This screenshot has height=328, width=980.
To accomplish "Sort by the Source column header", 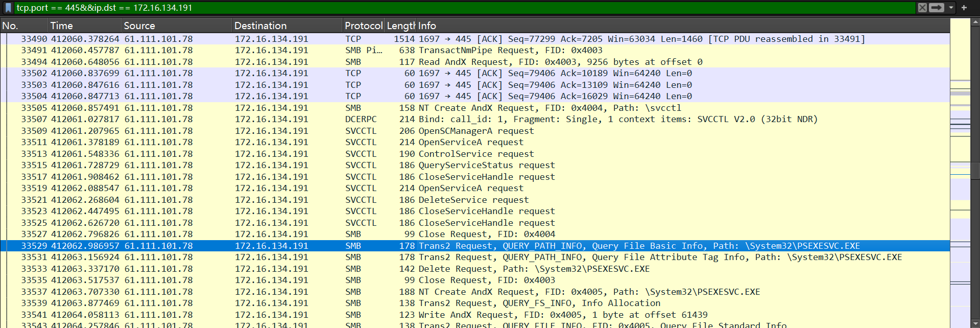I will [176, 26].
